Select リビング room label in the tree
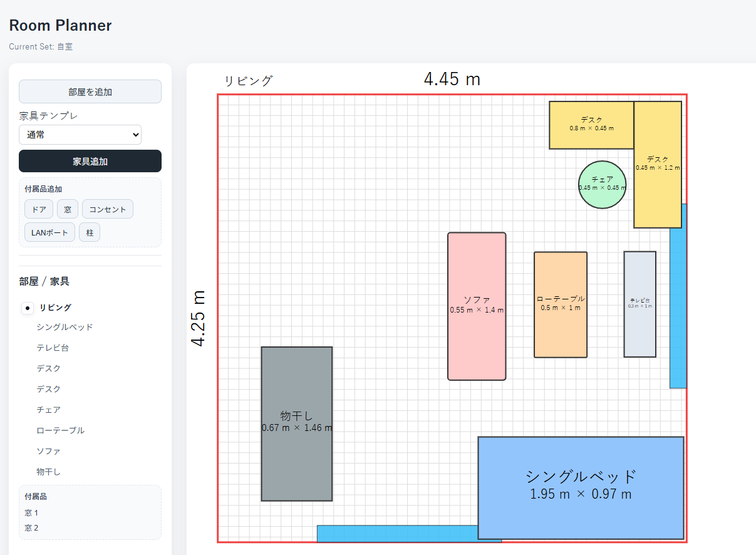The image size is (756, 555). coord(55,308)
